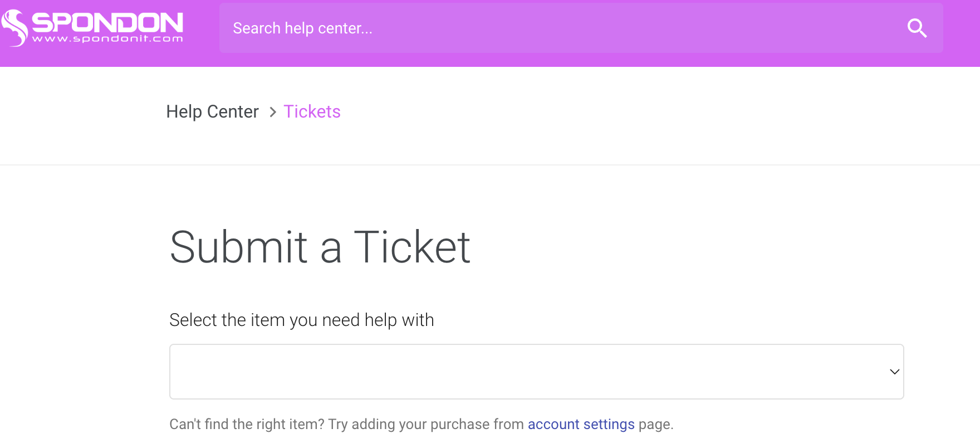Click the SPONDON wordmark in header
The height and width of the screenshot is (448, 980).
coord(107,22)
